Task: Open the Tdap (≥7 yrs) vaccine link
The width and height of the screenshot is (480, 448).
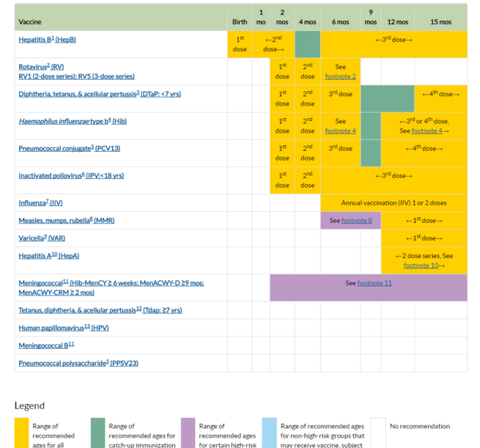Action: [100, 310]
